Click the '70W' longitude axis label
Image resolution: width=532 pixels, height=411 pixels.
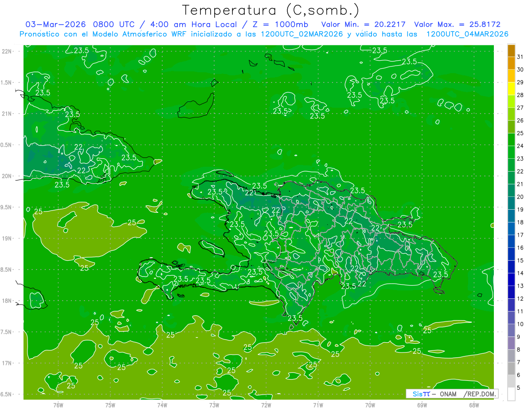370,405
